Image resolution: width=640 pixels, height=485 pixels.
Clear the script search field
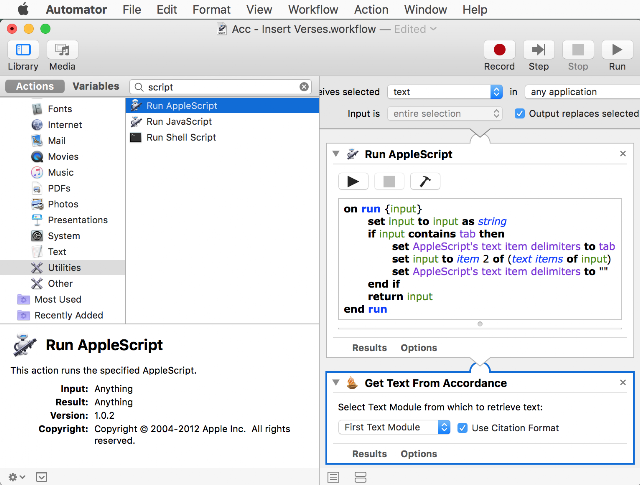[304, 87]
